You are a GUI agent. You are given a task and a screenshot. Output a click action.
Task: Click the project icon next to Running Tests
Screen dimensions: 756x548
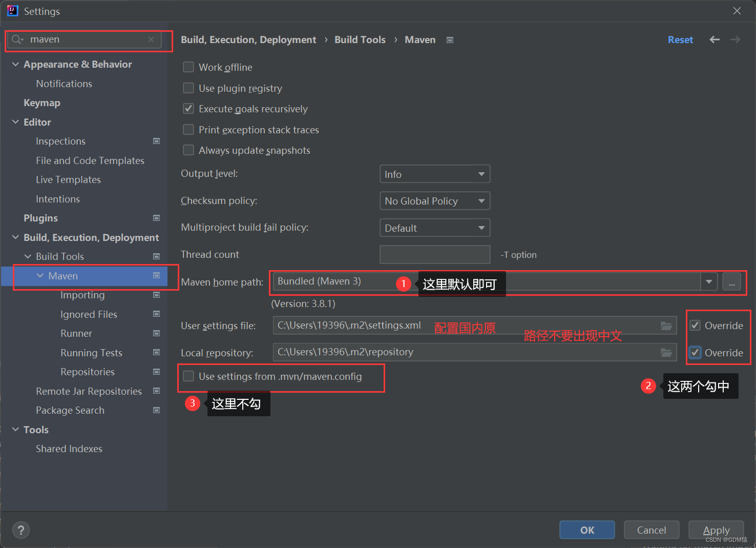[157, 352]
